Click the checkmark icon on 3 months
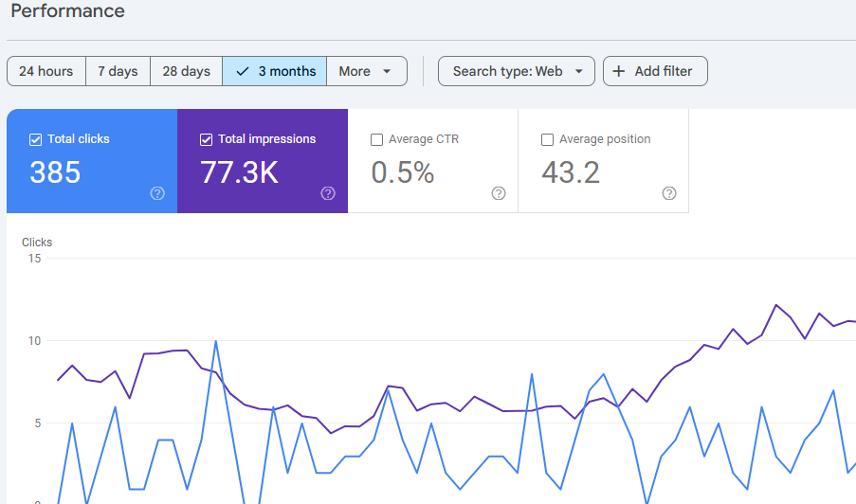Viewport: 856px width, 504px height. point(243,71)
